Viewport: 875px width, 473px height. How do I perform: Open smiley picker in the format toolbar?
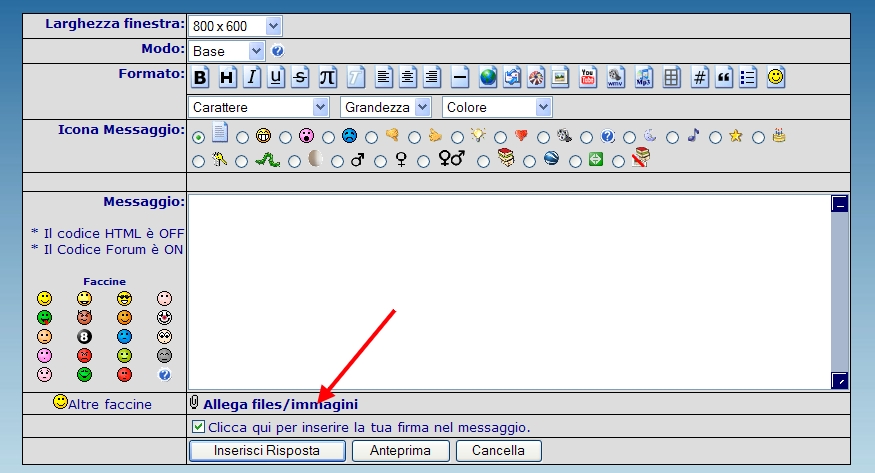coord(776,77)
